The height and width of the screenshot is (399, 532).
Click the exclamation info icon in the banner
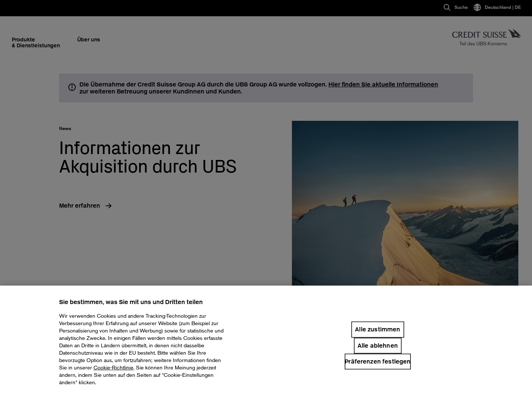point(72,87)
